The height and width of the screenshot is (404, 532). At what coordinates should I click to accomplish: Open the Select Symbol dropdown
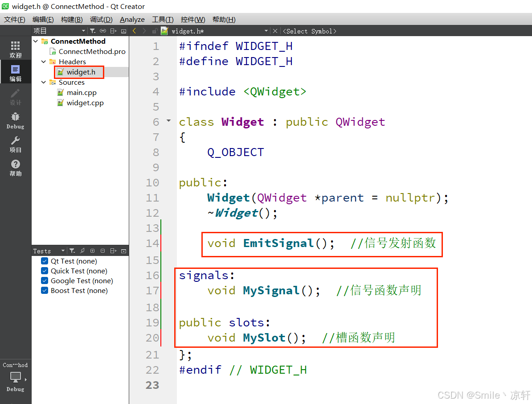point(309,31)
